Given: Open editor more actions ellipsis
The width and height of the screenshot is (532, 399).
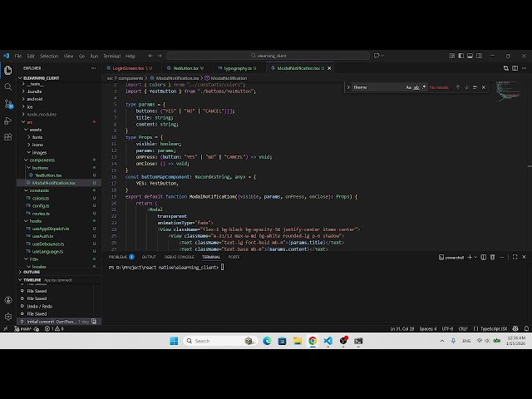Looking at the screenshot, I should coord(525,68).
